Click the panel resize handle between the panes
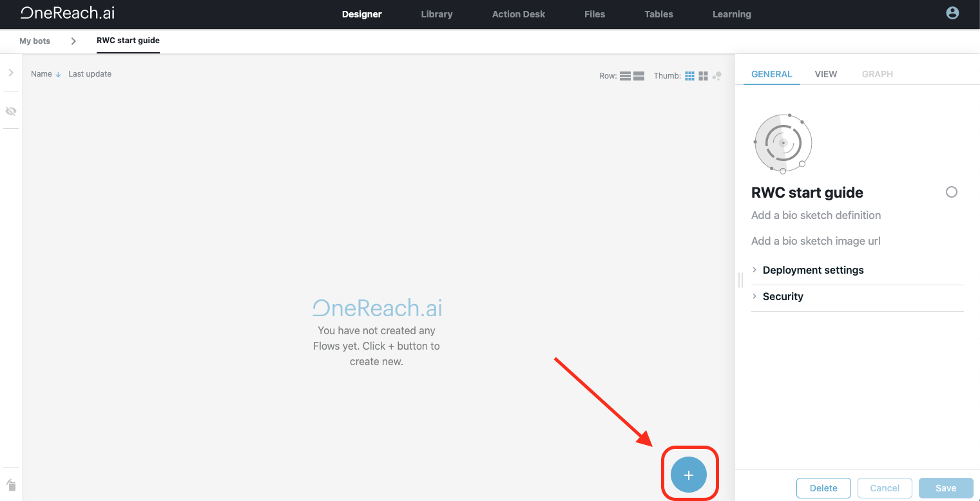This screenshot has height=501, width=980. (x=740, y=279)
